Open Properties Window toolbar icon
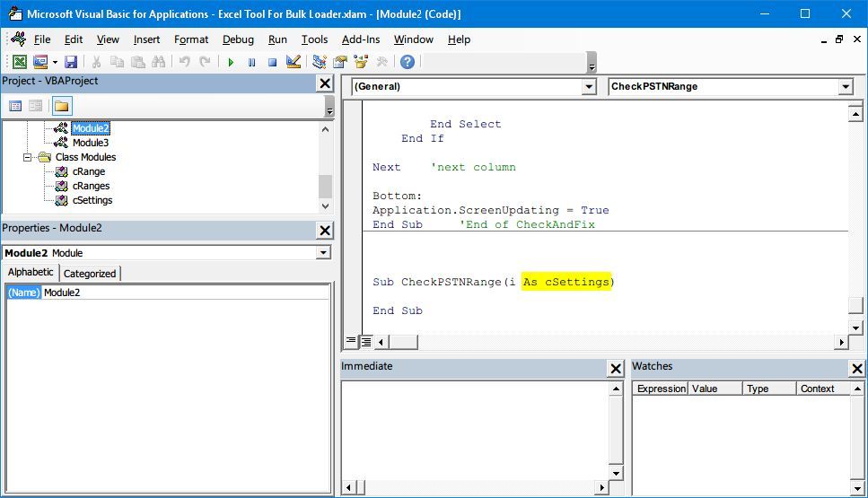Viewport: 868px width, 498px height. (340, 61)
